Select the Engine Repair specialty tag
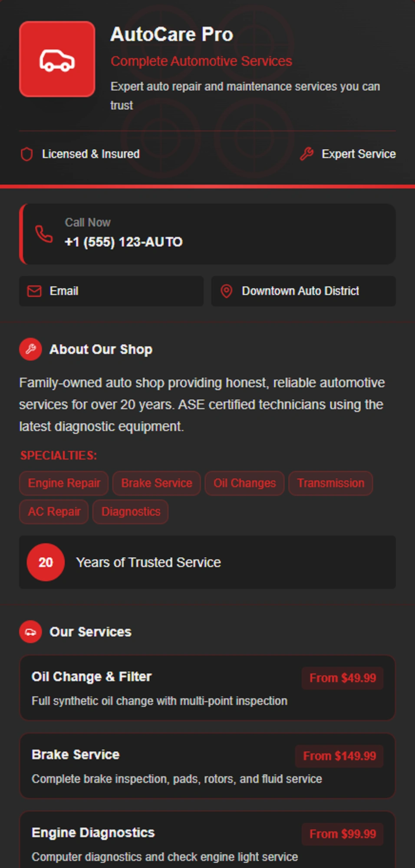The height and width of the screenshot is (868, 415). click(64, 483)
